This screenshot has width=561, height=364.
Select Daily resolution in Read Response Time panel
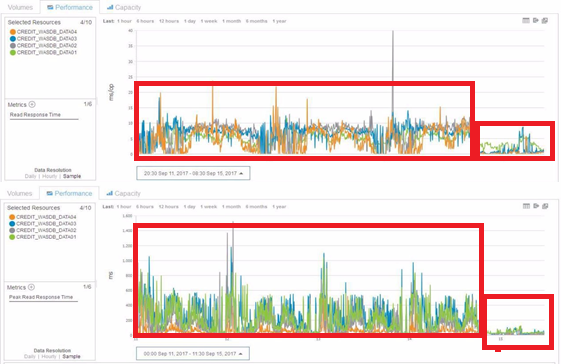(30, 176)
